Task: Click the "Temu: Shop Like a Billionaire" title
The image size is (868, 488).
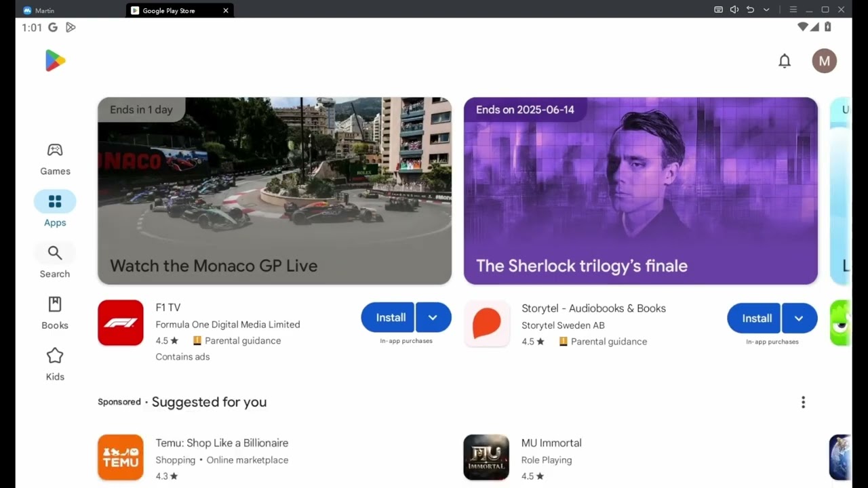Action: pos(222,443)
